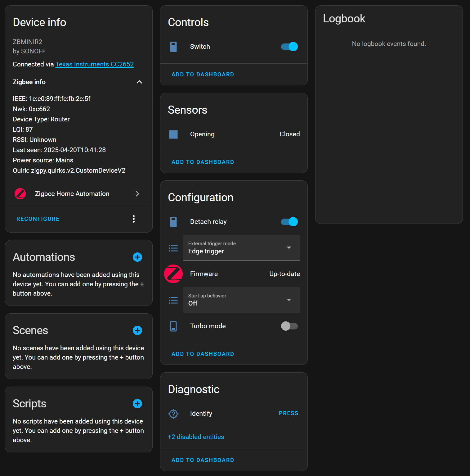
Task: Click the list icon beside External trigger mode
Action: point(173,247)
